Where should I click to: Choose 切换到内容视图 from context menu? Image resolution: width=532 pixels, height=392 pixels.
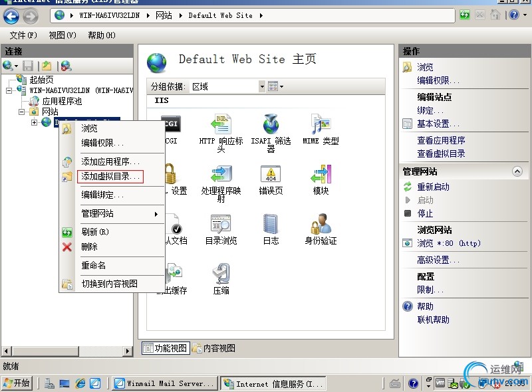point(109,284)
